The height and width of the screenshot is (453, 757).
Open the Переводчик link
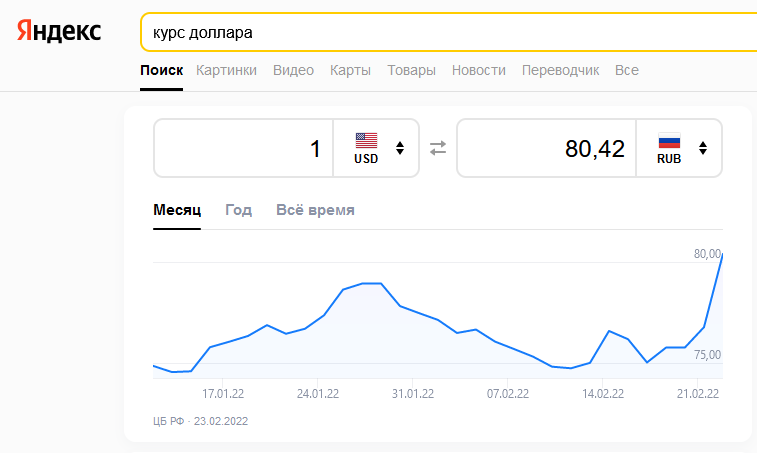(560, 70)
